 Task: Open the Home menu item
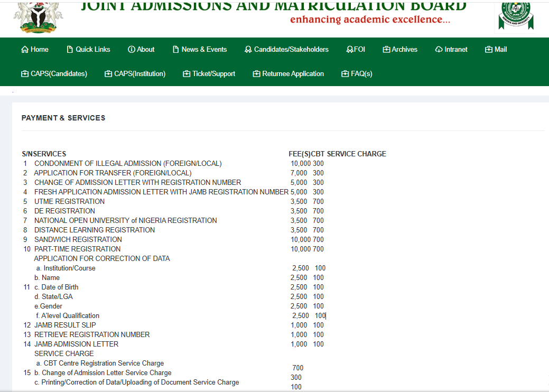click(35, 50)
